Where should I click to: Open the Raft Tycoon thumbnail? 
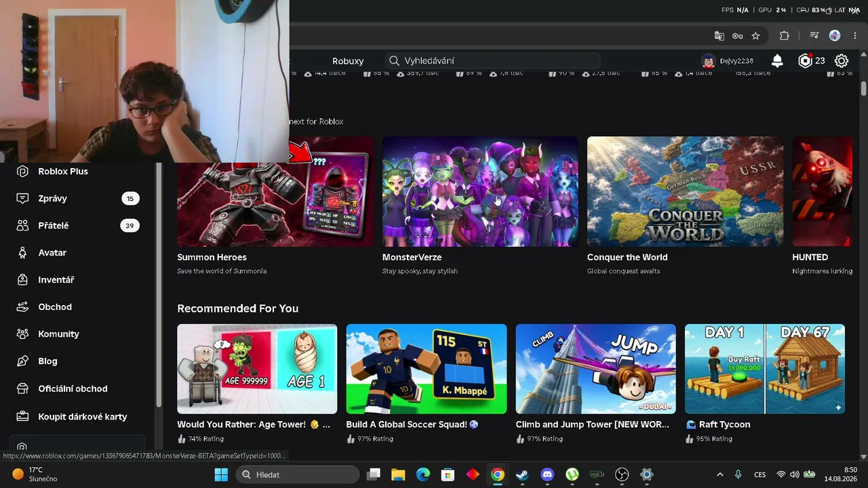point(765,369)
